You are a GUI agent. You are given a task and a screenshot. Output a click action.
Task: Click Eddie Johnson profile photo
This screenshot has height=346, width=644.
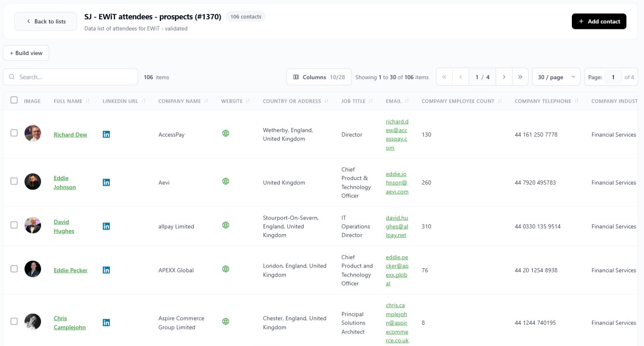pyautogui.click(x=33, y=182)
